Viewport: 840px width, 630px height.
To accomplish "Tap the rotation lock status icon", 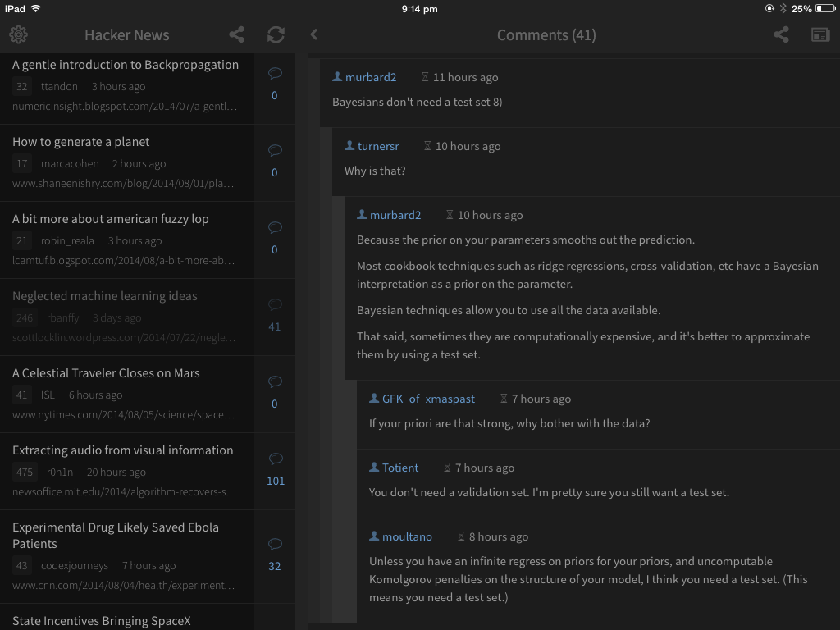I will click(x=769, y=8).
